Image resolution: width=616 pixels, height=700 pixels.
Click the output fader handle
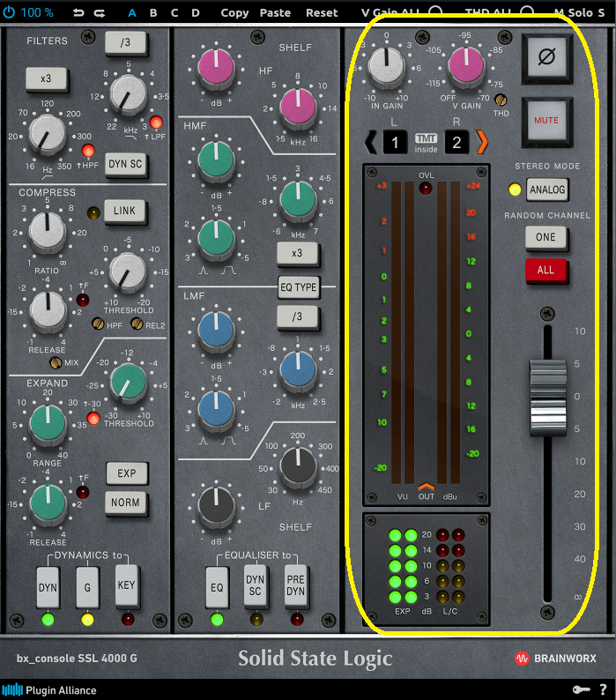tap(548, 398)
